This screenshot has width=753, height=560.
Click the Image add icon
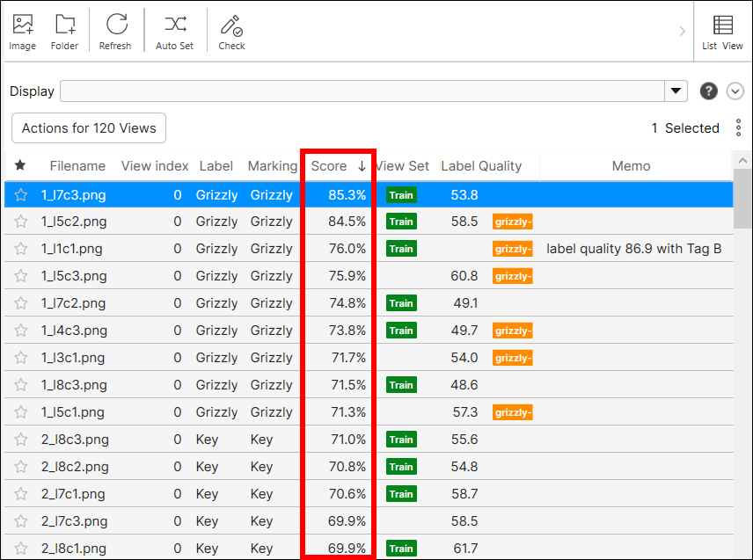click(23, 25)
